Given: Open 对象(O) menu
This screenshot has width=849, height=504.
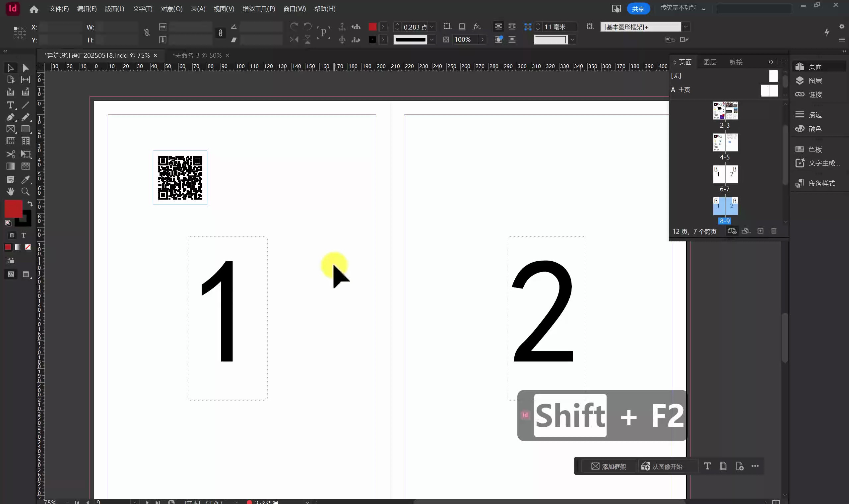Looking at the screenshot, I should [171, 9].
